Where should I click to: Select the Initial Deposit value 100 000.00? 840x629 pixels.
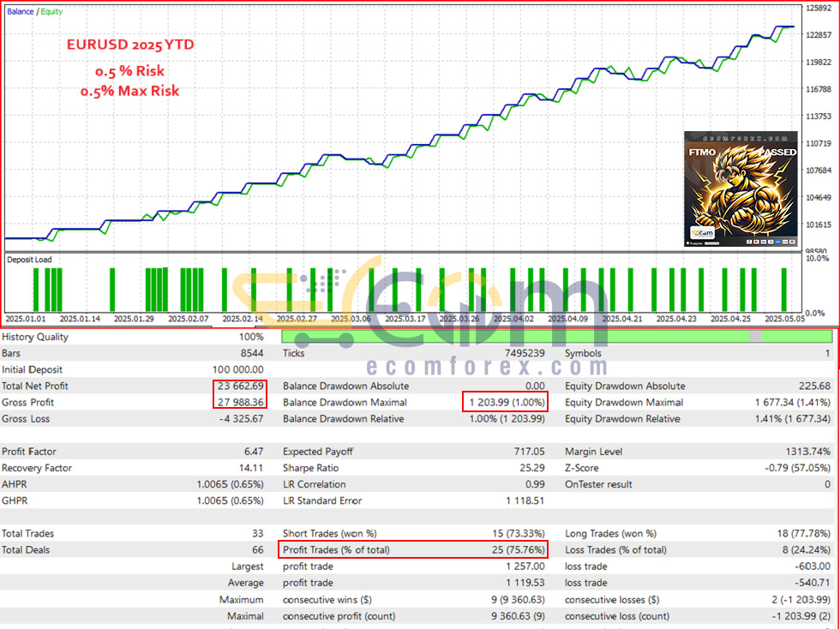(238, 369)
